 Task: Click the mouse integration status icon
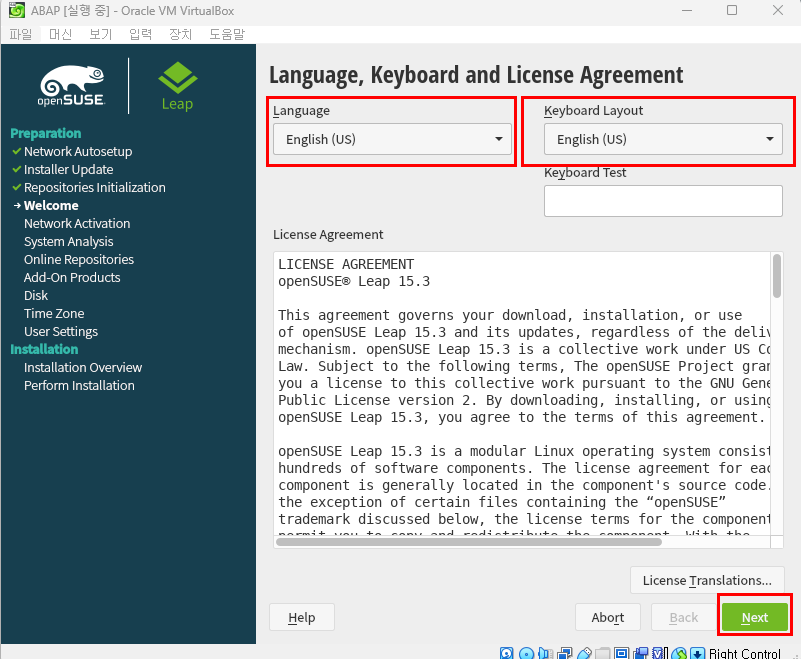pos(679,653)
